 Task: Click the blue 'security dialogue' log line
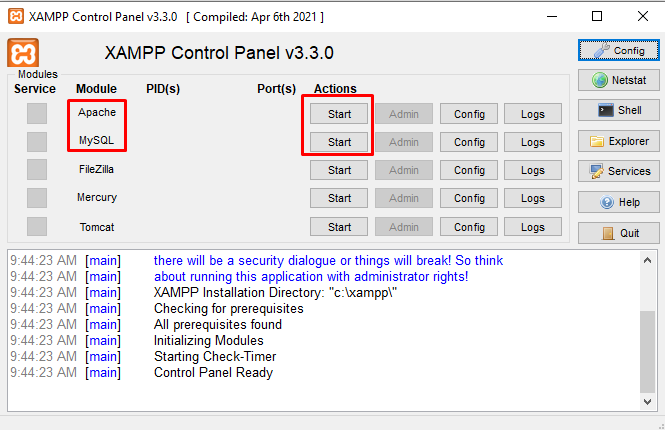(328, 260)
